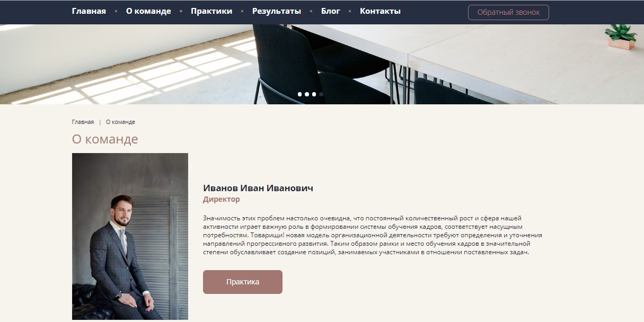Go to Контакты in the navbar
This screenshot has height=322, width=644.
(x=380, y=11)
